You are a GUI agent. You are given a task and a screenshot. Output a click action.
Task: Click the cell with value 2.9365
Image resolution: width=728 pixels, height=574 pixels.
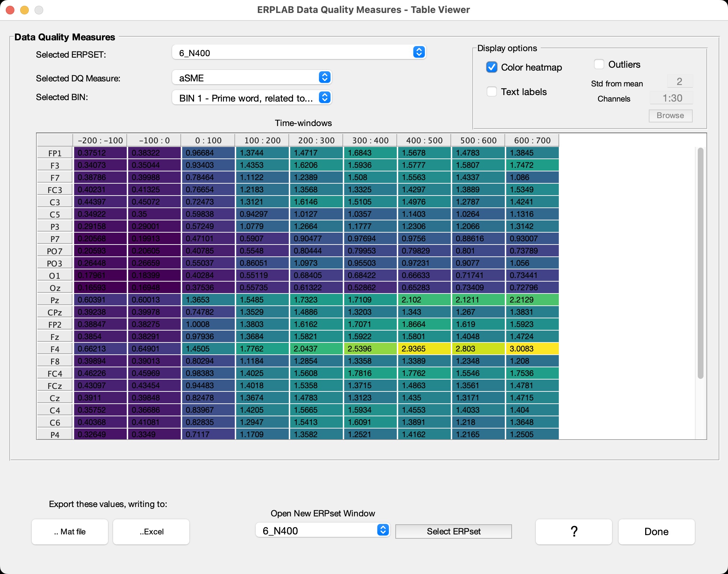[x=424, y=349]
